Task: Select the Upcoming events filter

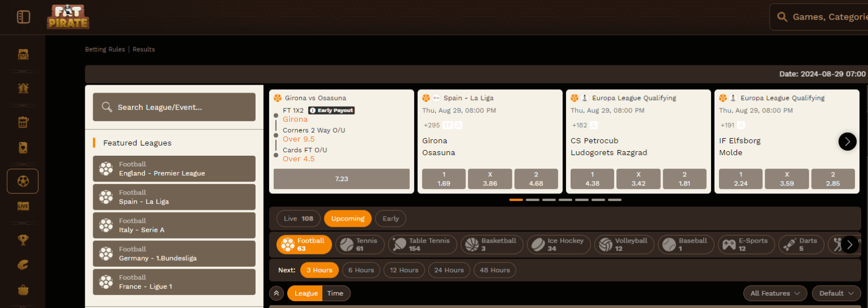Action: pos(348,219)
